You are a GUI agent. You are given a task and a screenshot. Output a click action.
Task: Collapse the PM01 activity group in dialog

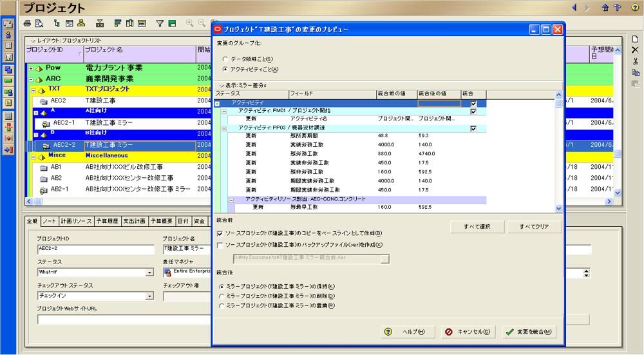click(x=224, y=111)
